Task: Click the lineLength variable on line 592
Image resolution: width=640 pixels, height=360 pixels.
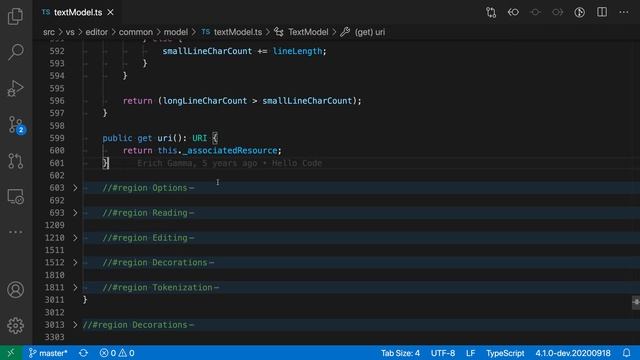Action: [298, 51]
